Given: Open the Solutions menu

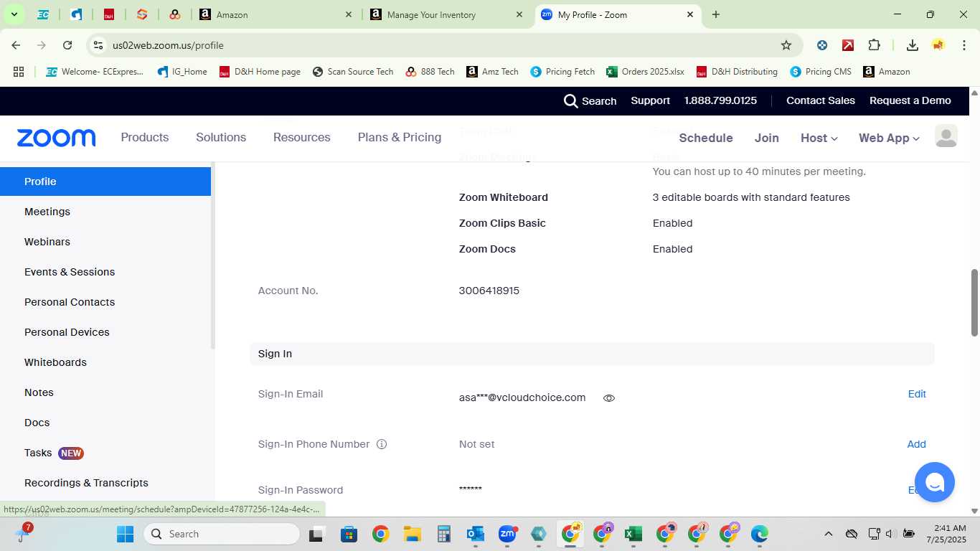Looking at the screenshot, I should tap(221, 137).
